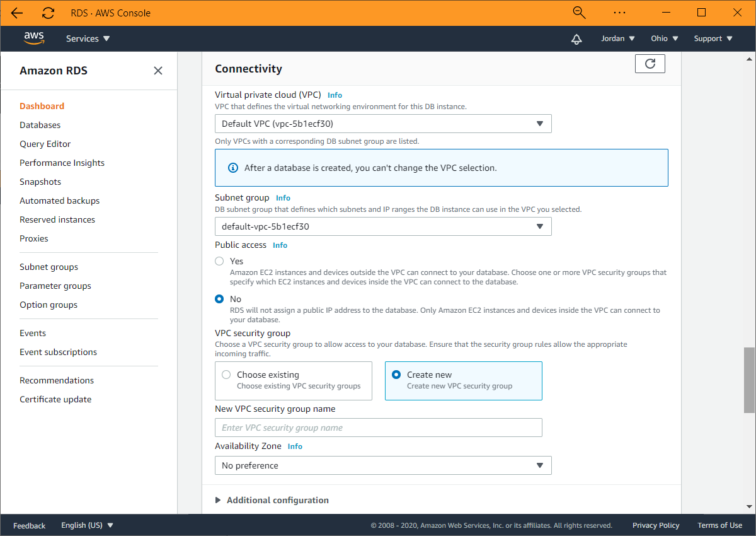756x536 pixels.
Task: Open the Feedback link in footer
Action: coord(30,525)
